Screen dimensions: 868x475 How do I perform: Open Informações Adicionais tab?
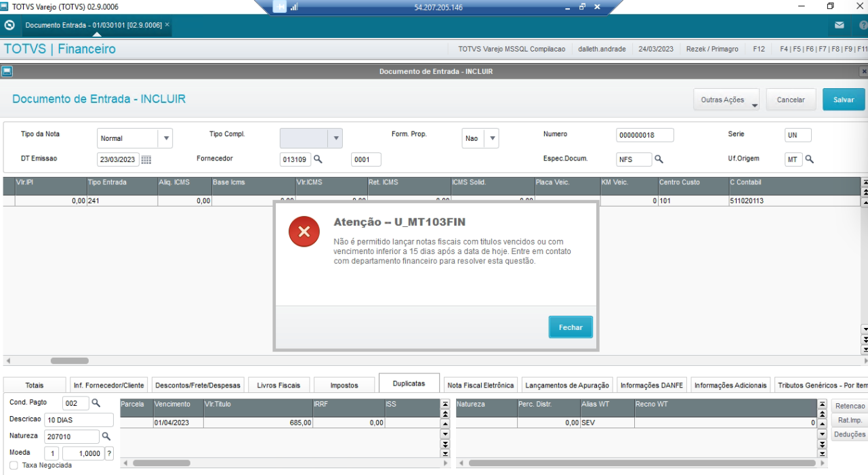732,385
